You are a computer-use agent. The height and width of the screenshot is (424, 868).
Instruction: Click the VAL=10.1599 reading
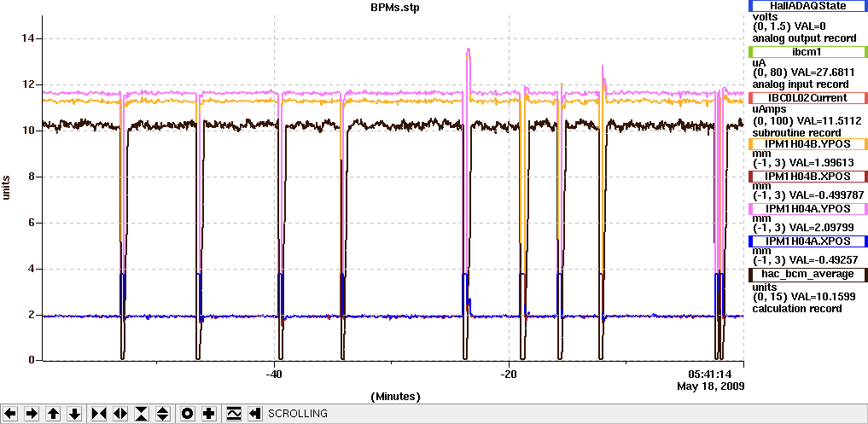pos(822,297)
